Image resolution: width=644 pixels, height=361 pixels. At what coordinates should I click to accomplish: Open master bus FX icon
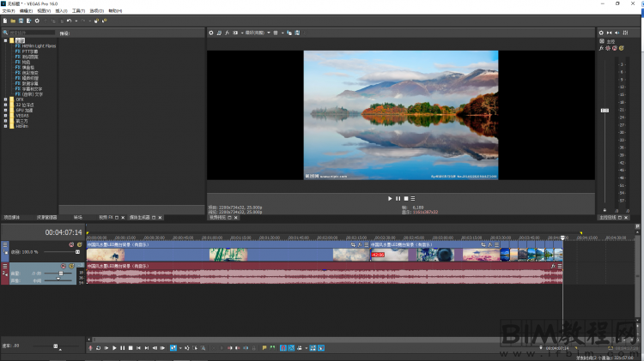click(601, 48)
